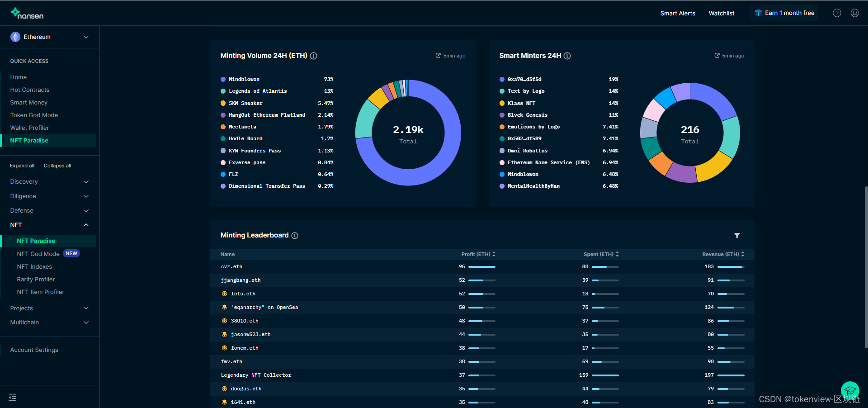
Task: Collapse the NFT section
Action: click(50, 225)
